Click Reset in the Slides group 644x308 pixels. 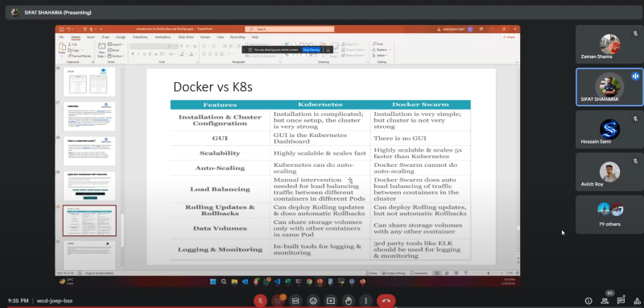click(114, 50)
